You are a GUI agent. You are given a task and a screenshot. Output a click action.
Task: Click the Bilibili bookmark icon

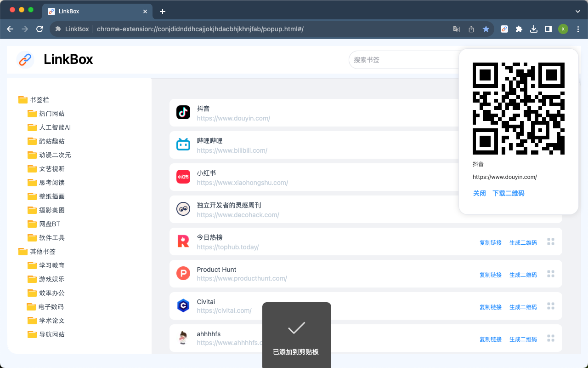[x=183, y=144]
